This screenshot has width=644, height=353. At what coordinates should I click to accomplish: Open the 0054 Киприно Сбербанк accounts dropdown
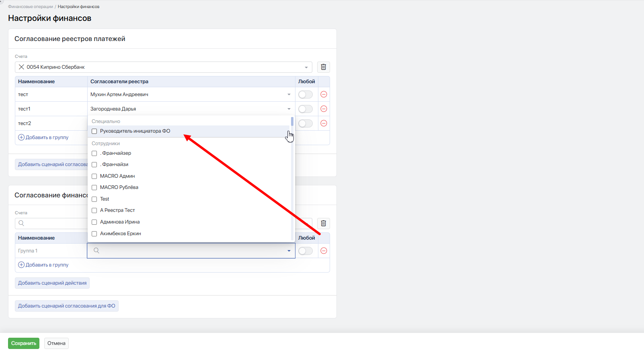[x=306, y=67]
